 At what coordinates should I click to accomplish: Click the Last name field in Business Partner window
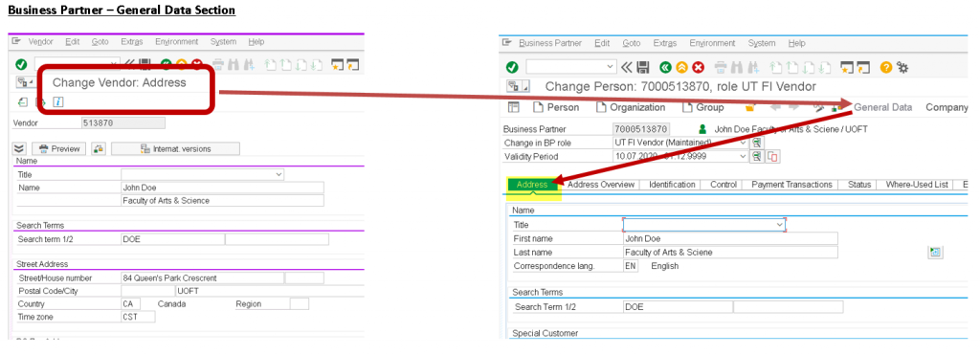point(730,253)
